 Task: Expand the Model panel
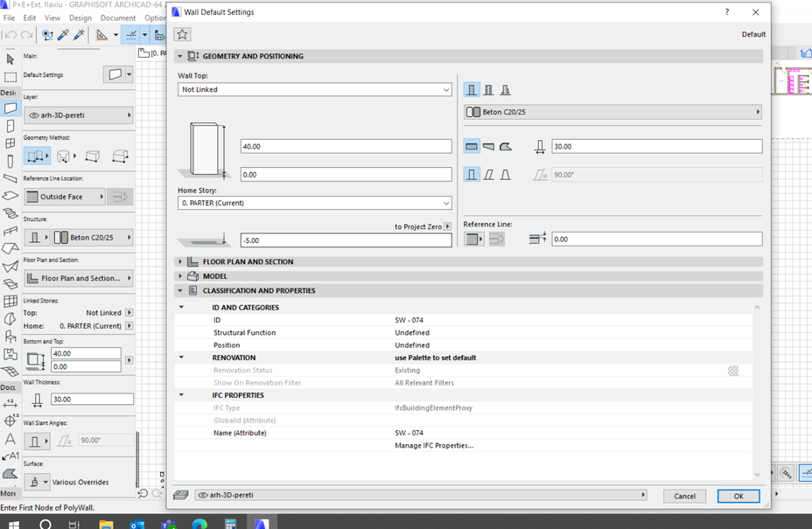(180, 276)
